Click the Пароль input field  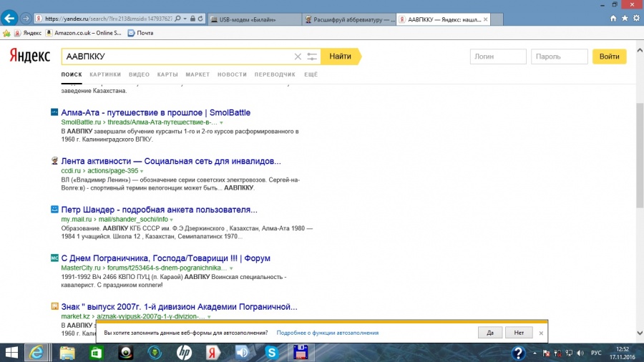click(559, 57)
